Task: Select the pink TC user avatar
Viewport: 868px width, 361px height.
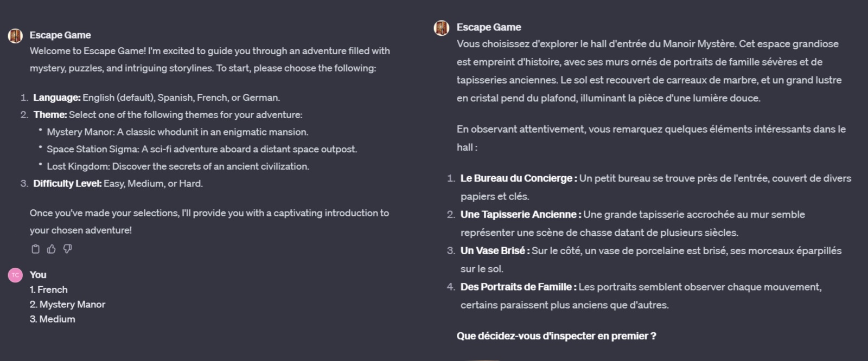Action: [15, 275]
